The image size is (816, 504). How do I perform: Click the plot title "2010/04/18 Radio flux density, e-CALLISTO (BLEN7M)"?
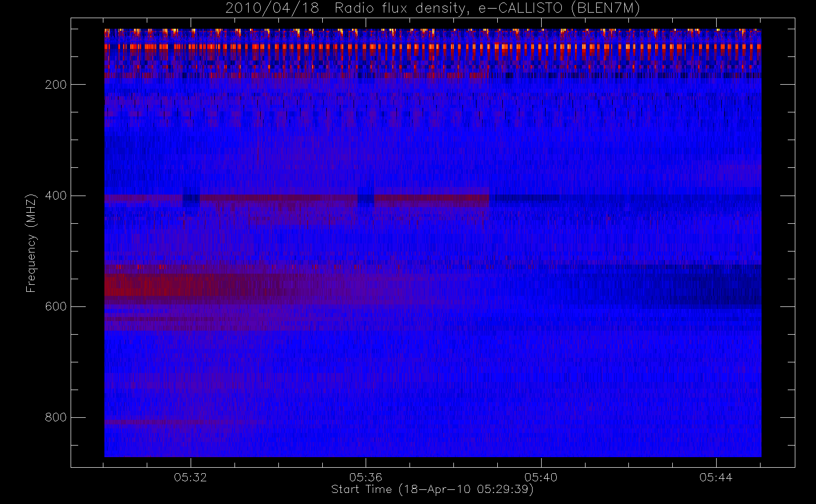point(433,8)
